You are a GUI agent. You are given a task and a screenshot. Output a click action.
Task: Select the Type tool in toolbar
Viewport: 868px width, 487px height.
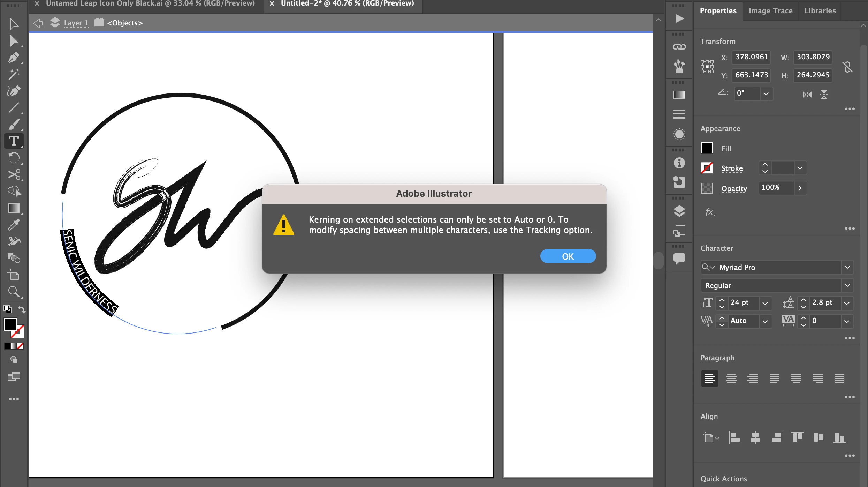(x=14, y=141)
